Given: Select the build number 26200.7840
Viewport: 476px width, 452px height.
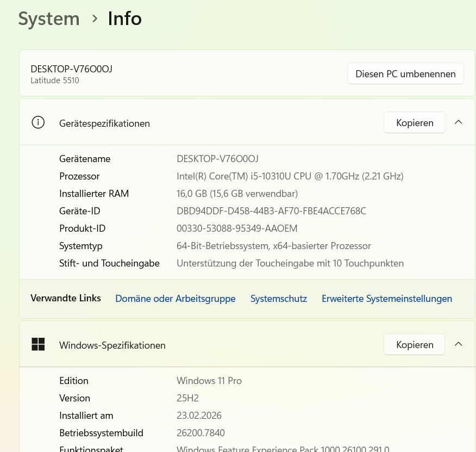Looking at the screenshot, I should (x=201, y=433).
